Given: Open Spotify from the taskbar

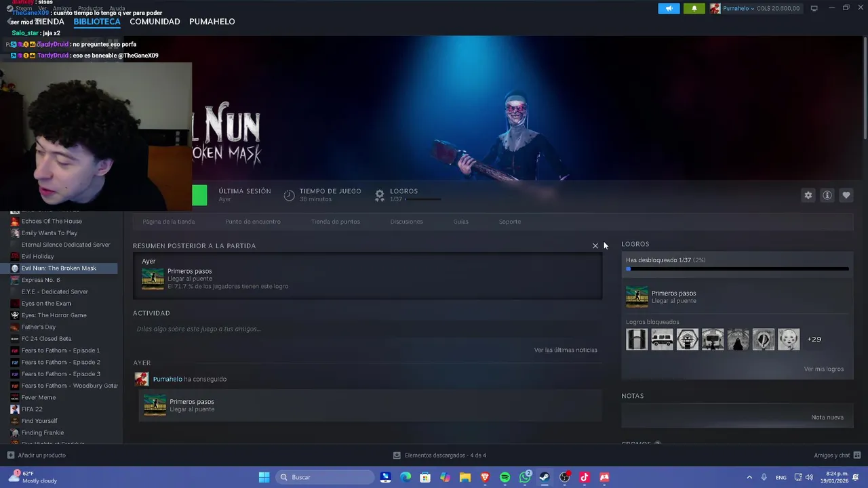Looking at the screenshot, I should point(505,477).
